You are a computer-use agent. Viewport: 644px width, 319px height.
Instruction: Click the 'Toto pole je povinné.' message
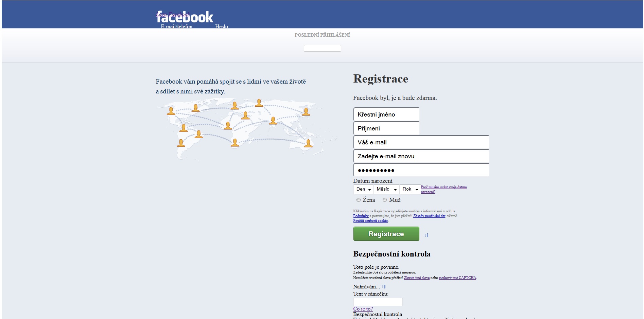tap(376, 267)
